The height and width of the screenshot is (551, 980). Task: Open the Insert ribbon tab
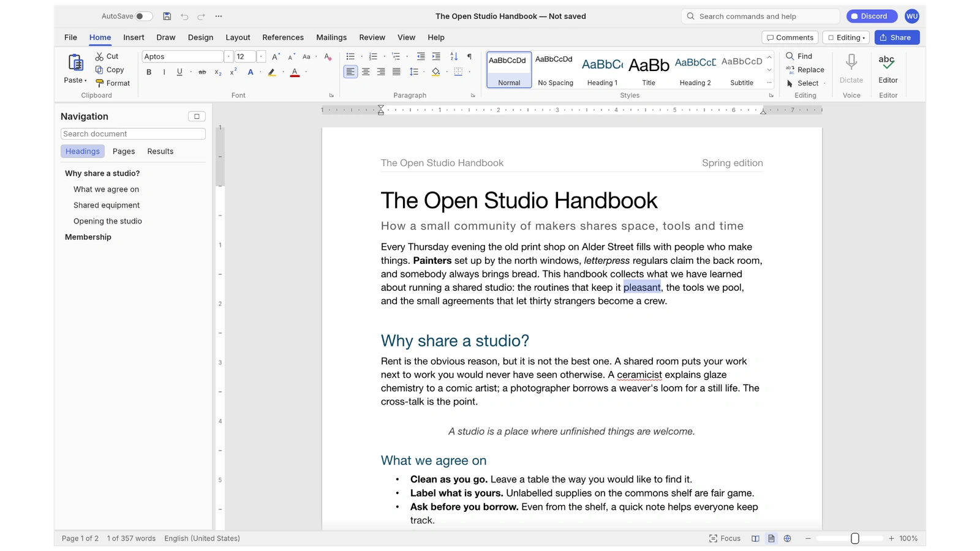(x=134, y=38)
